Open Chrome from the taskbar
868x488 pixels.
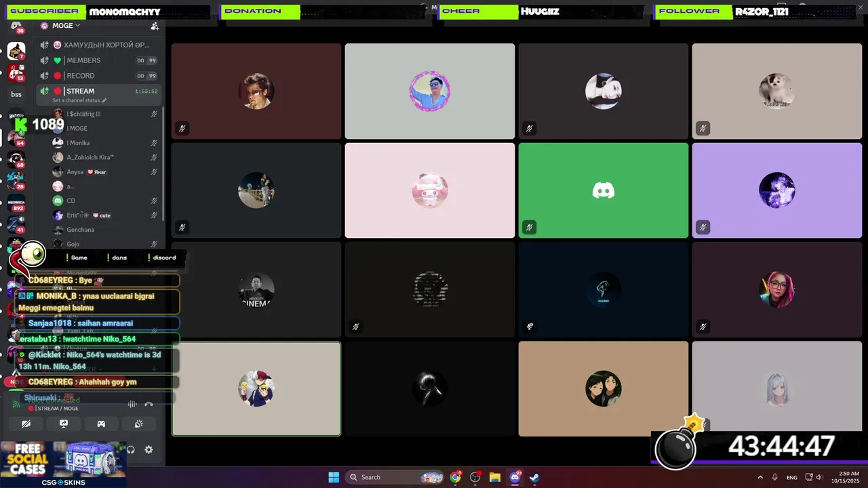(456, 477)
